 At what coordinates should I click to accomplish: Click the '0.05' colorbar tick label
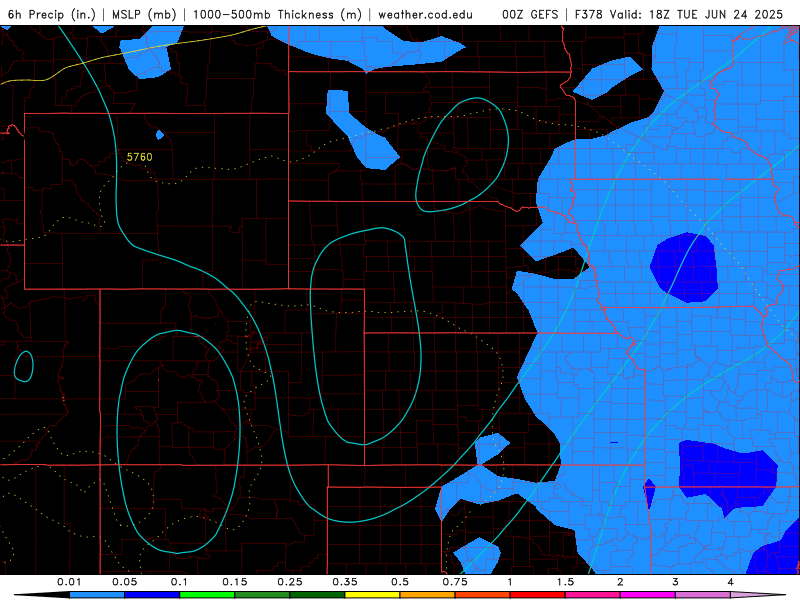point(124,582)
